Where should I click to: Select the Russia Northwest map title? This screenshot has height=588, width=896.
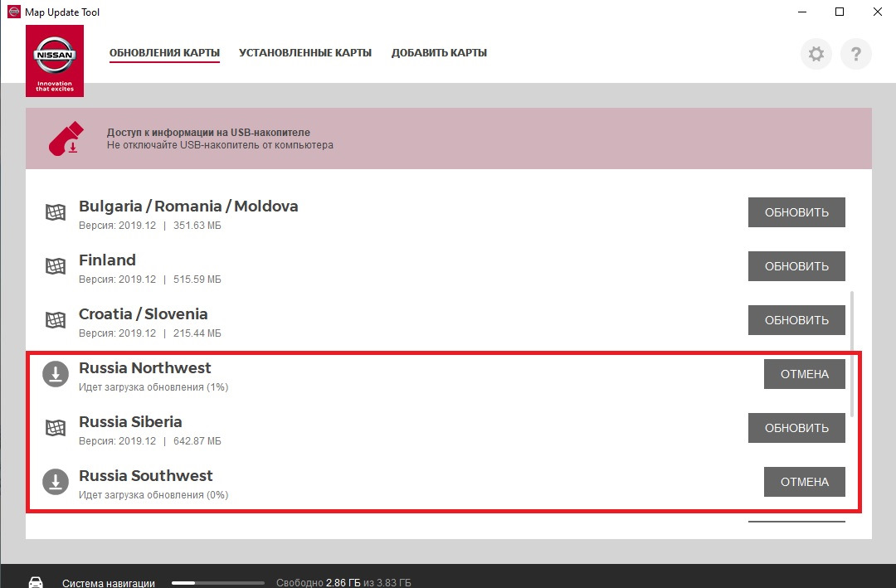point(145,368)
